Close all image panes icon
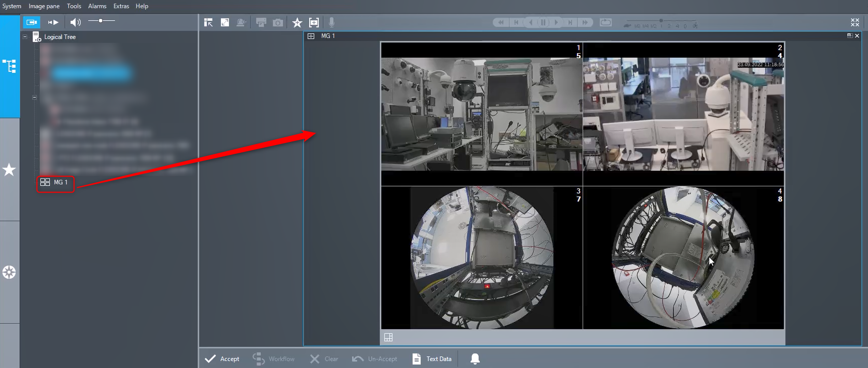The height and width of the screenshot is (368, 868). pos(855,23)
